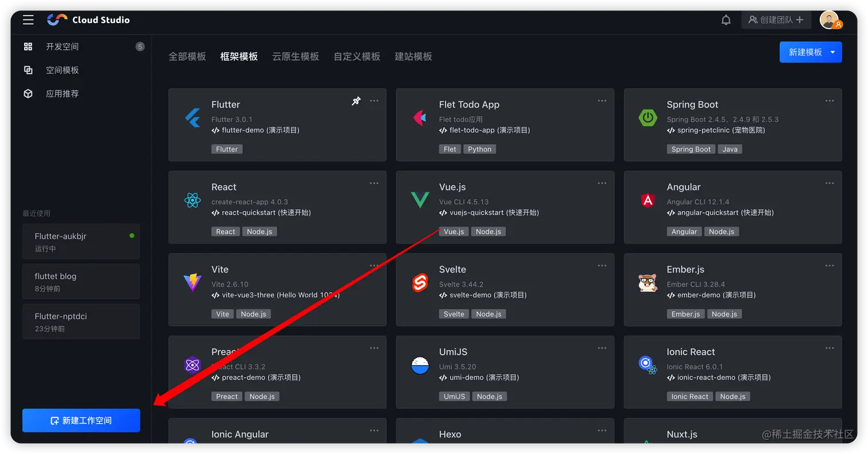Open recent workspace Flutter-nptdci
Image resolution: width=868 pixels, height=454 pixels.
pos(81,322)
